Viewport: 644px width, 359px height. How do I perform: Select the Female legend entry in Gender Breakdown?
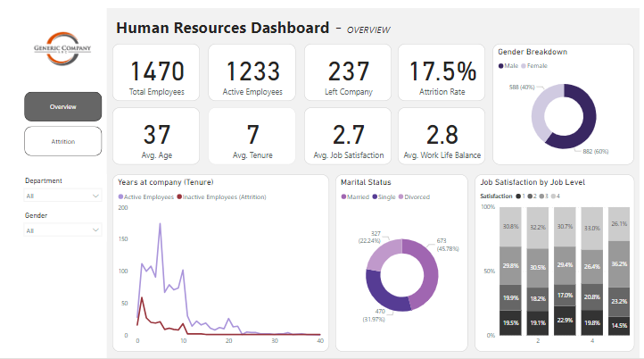click(x=534, y=66)
